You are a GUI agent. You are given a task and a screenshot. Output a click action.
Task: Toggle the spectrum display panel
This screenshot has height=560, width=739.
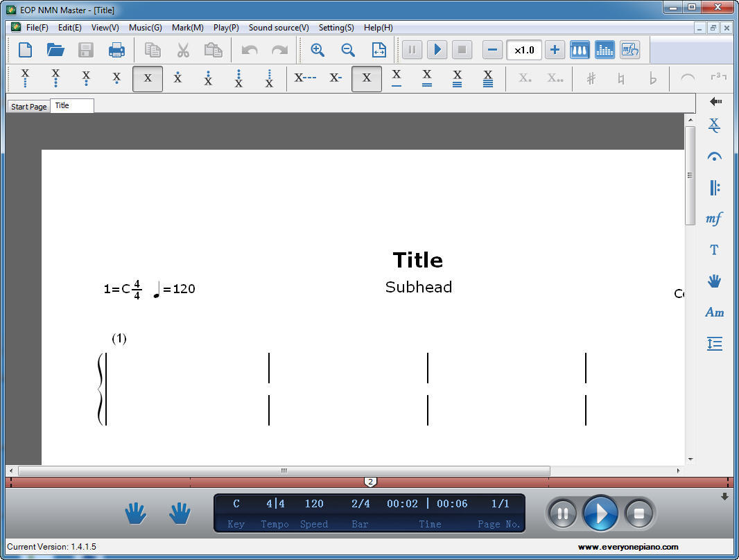[605, 49]
